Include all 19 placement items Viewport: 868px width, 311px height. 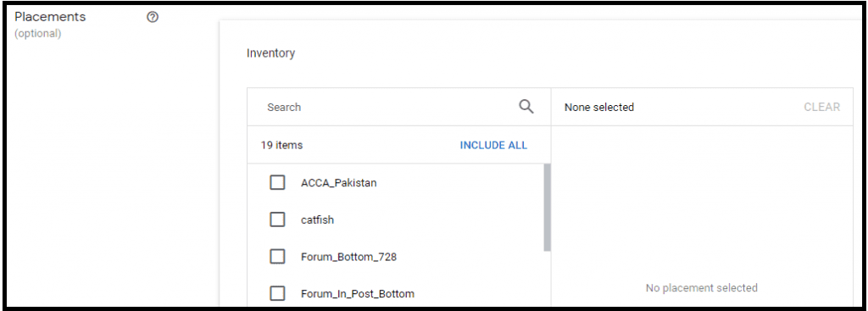[x=493, y=145]
